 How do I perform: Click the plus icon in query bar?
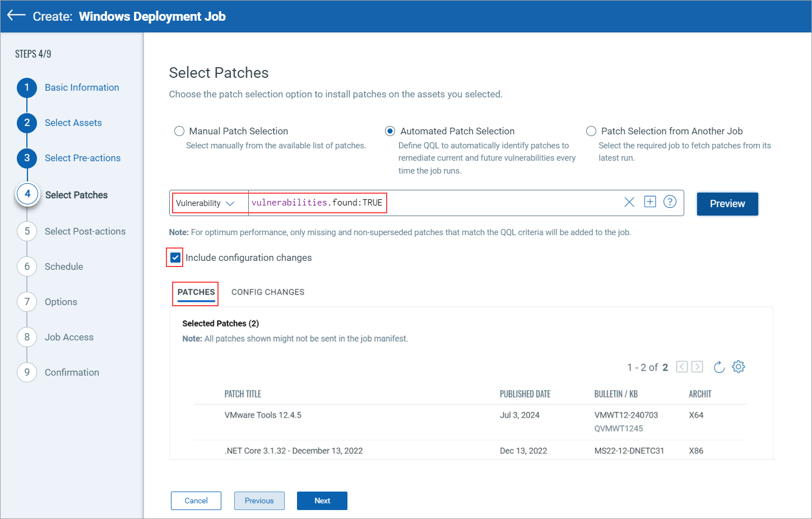pyautogui.click(x=649, y=202)
